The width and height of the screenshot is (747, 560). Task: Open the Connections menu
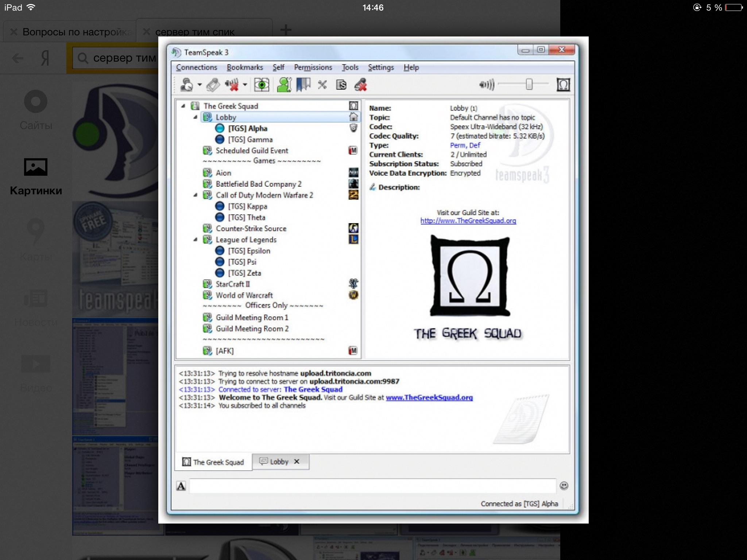[x=197, y=67]
